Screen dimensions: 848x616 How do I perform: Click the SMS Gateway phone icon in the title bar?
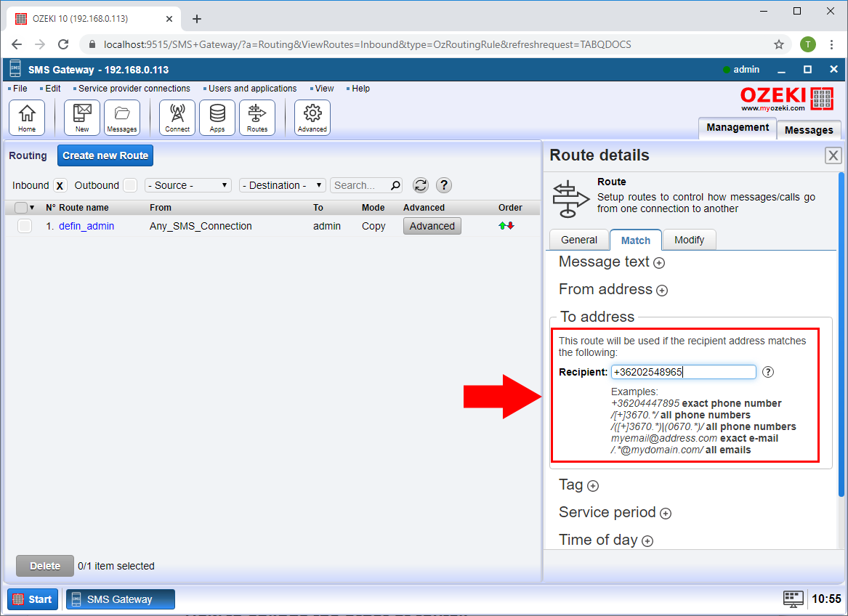15,69
